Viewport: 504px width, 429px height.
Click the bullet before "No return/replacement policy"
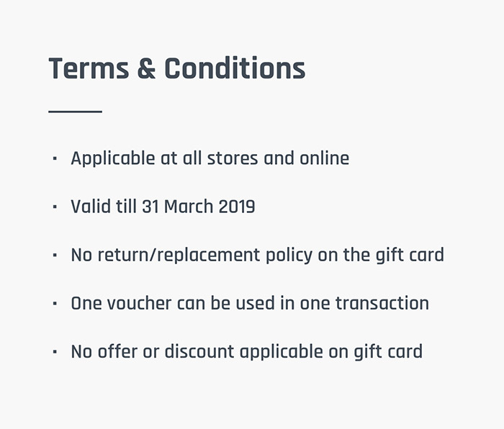point(55,256)
